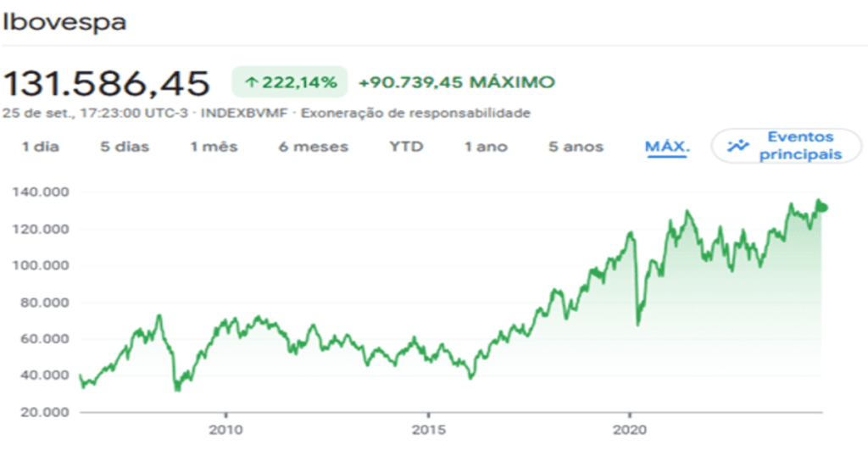Click the 2008 crash low on chart line
Viewport: 868px width, 456px height.
(177, 389)
